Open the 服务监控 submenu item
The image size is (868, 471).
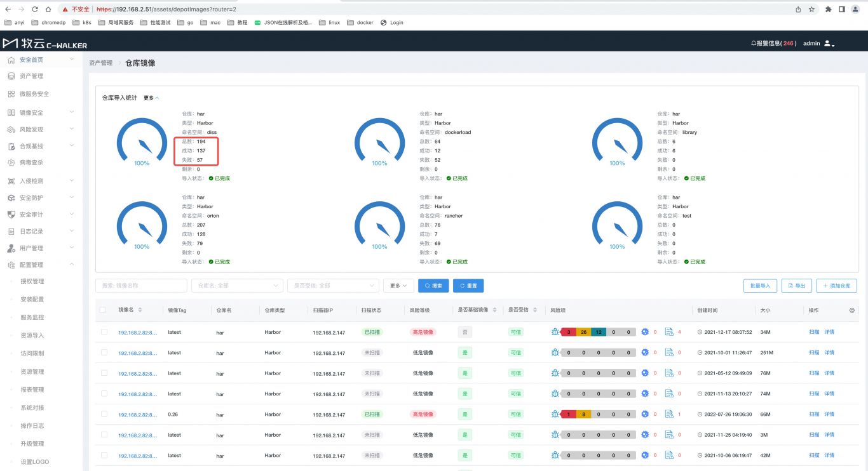point(32,317)
